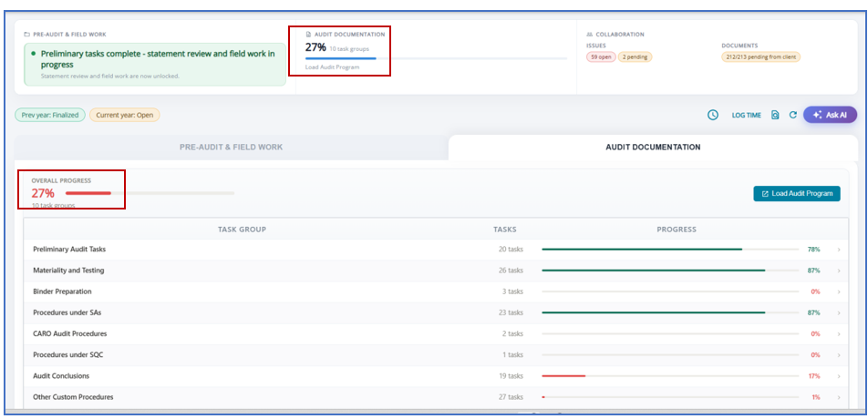Expand the Preliminary Audit Tasks row chevron
This screenshot has width=868, height=419.
coord(839,250)
